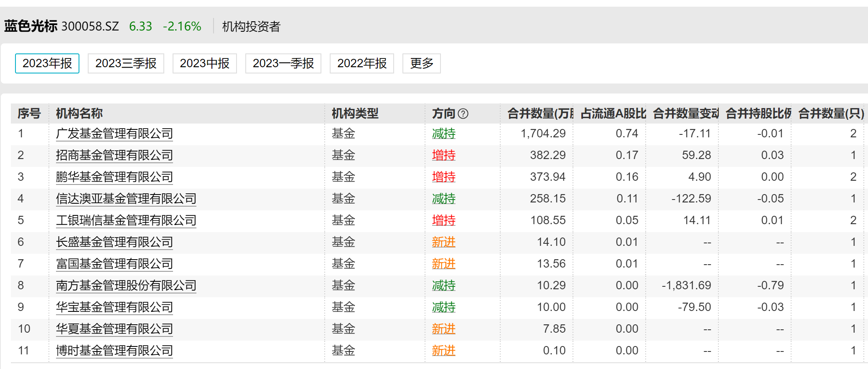Screen dimensions: 868x369
Task: Select the cell -79.50
Action: click(x=694, y=307)
